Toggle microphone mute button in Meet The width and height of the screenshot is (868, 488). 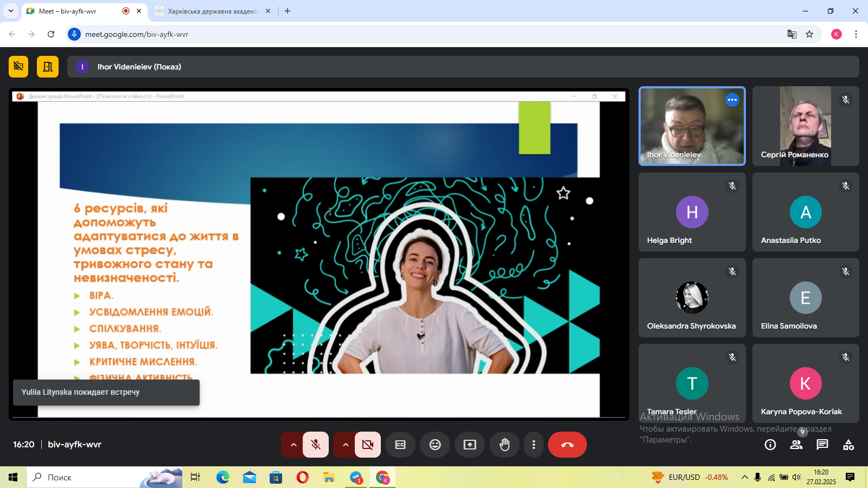coord(316,445)
